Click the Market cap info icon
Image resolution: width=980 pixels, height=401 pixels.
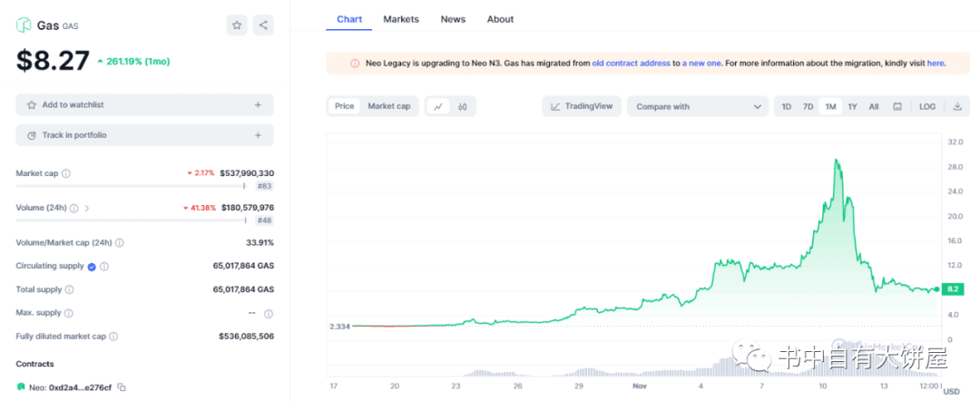(x=66, y=173)
